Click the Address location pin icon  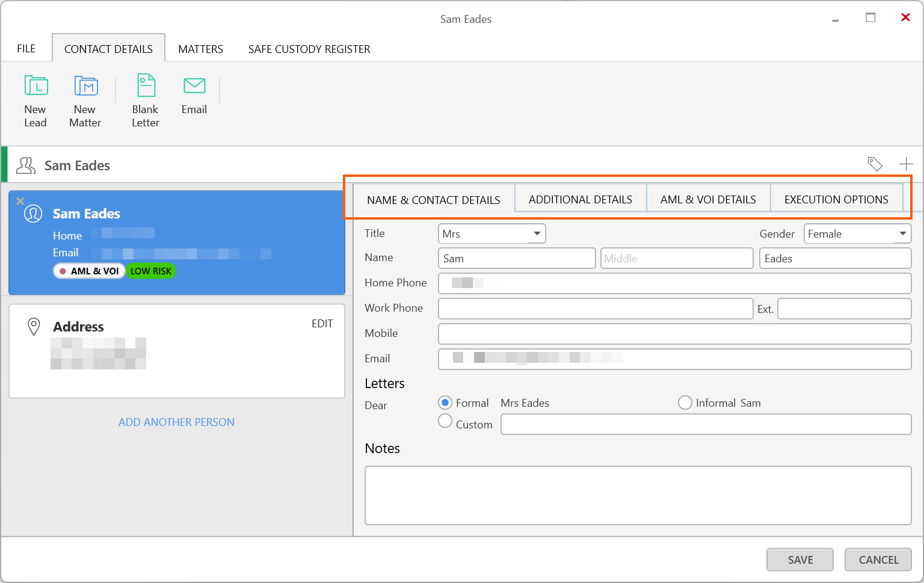tap(34, 327)
